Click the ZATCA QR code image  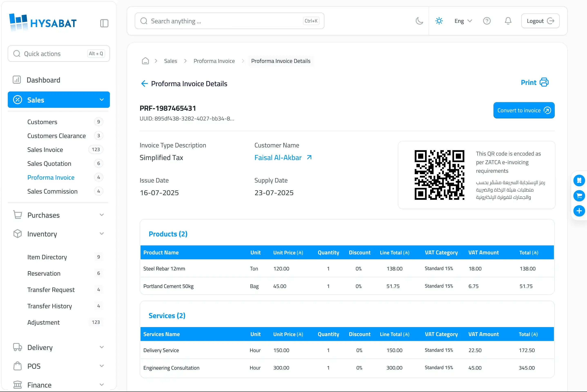439,175
